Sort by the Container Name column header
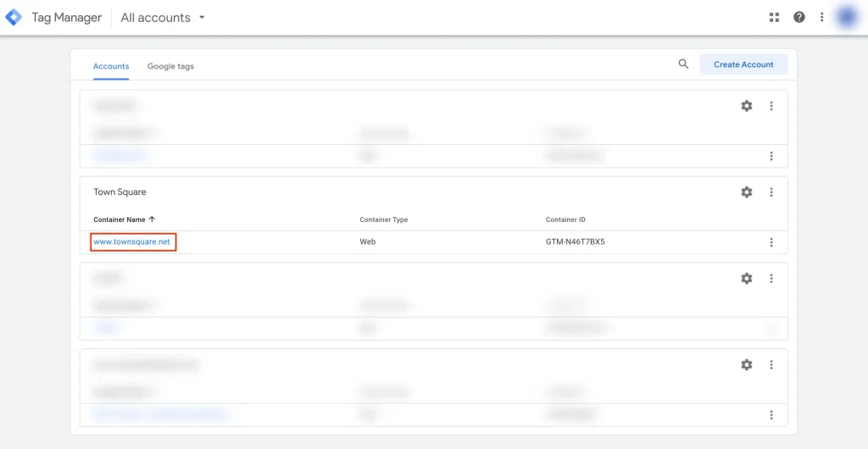The width and height of the screenshot is (868, 449). [x=125, y=219]
